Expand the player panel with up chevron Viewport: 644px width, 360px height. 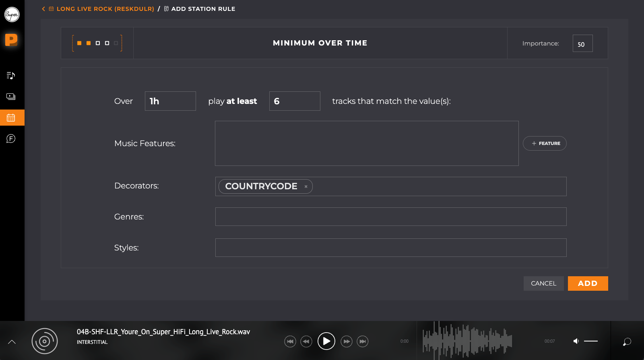click(x=12, y=342)
